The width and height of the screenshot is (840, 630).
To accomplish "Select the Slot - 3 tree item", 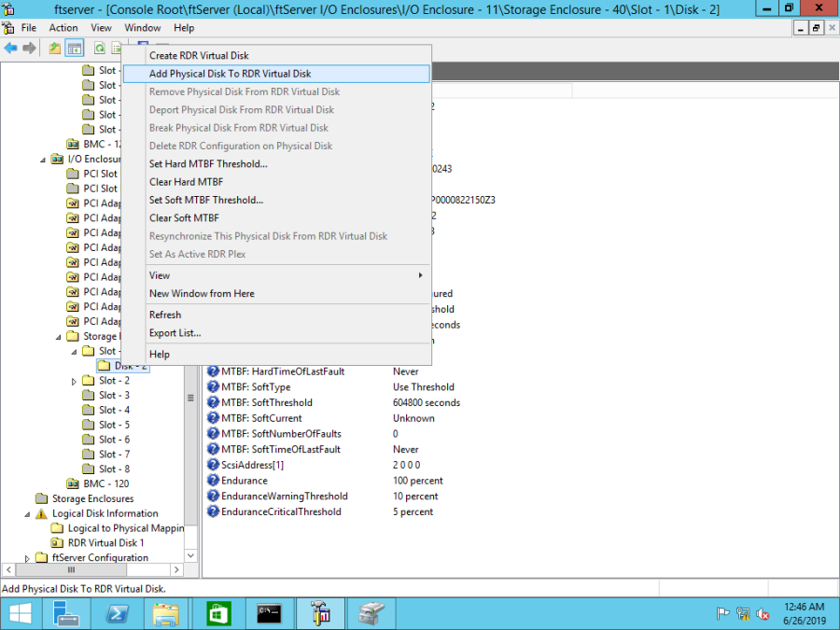I will pos(114,396).
